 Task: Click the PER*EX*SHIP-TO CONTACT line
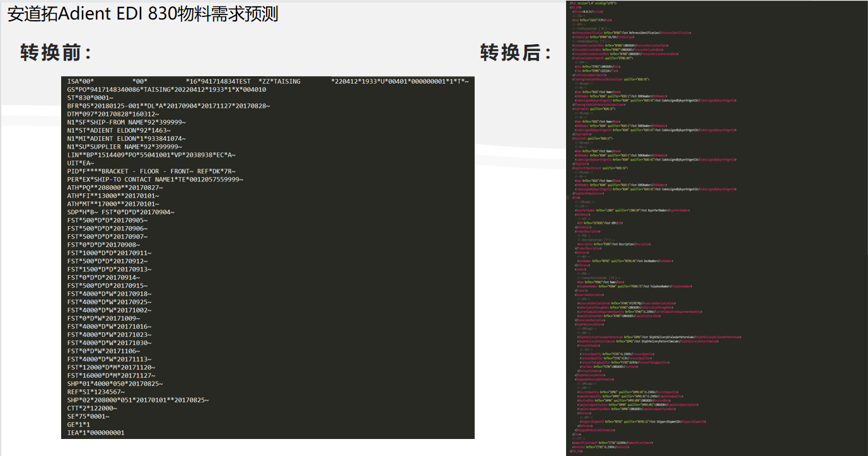tap(155, 180)
